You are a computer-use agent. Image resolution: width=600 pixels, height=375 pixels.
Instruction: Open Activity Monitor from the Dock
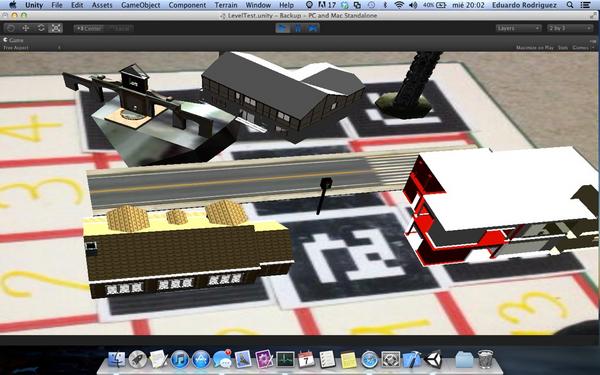[x=285, y=360]
